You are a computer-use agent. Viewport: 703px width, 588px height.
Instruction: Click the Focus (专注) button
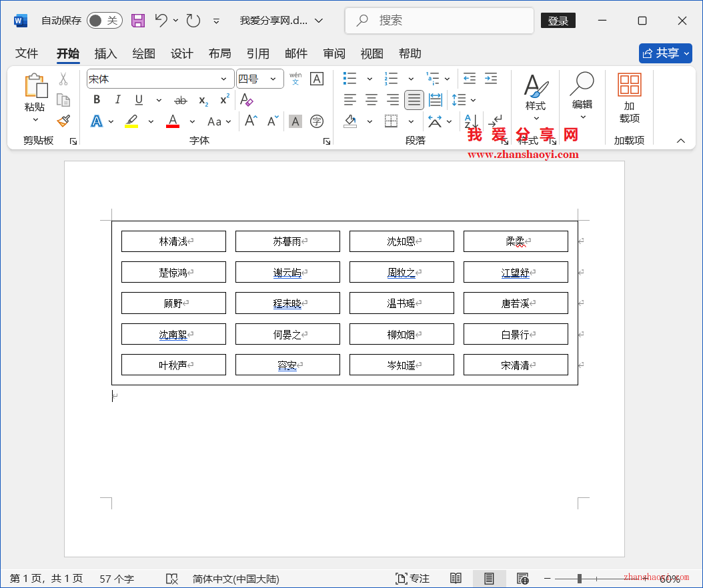coord(412,579)
